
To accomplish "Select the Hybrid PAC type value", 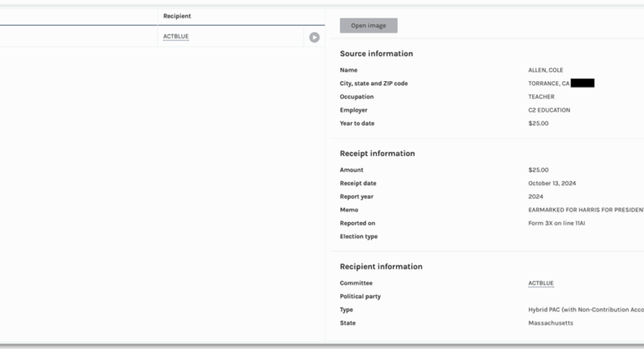I will [x=586, y=310].
